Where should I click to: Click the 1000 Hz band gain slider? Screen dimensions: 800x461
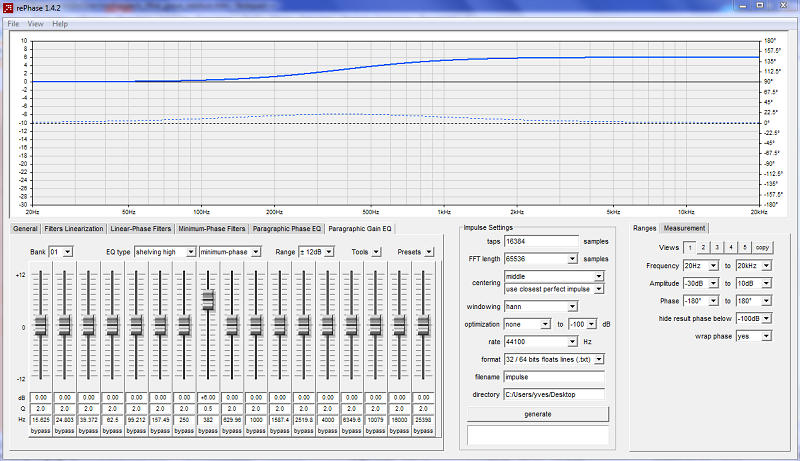[256, 326]
